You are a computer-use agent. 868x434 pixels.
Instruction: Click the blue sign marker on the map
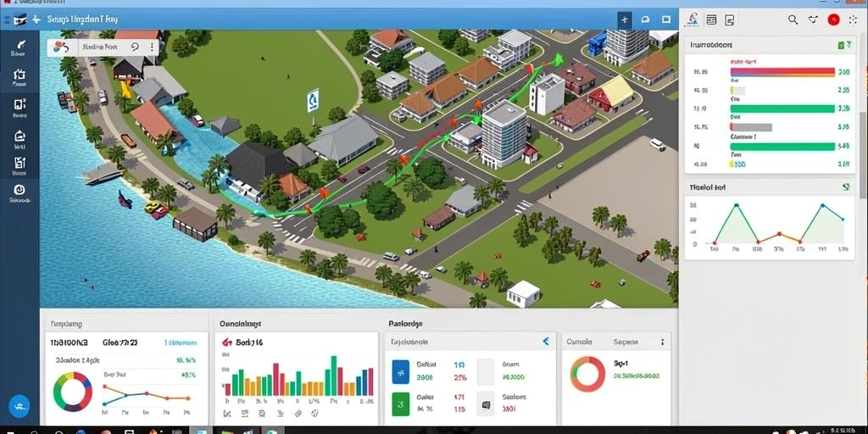pyautogui.click(x=313, y=100)
